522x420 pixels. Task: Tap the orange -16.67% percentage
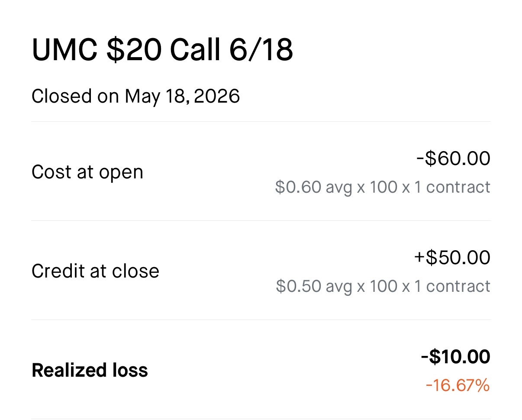[x=458, y=385]
